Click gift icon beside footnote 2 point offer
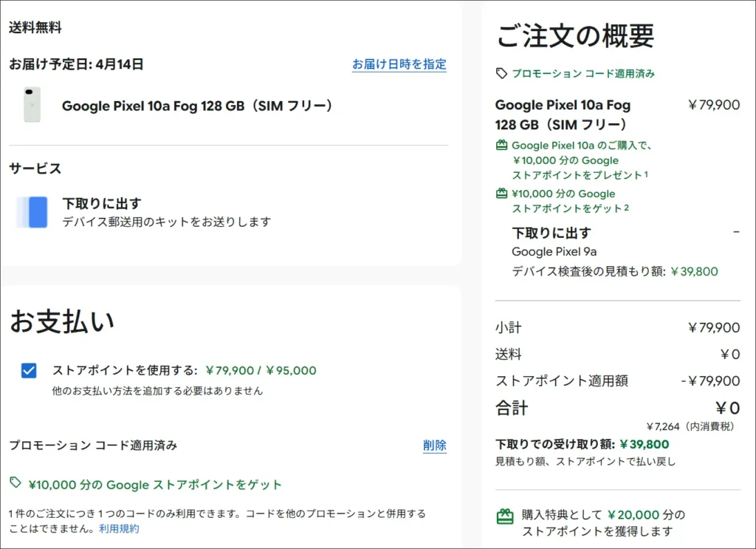This screenshot has width=756, height=549. click(502, 194)
